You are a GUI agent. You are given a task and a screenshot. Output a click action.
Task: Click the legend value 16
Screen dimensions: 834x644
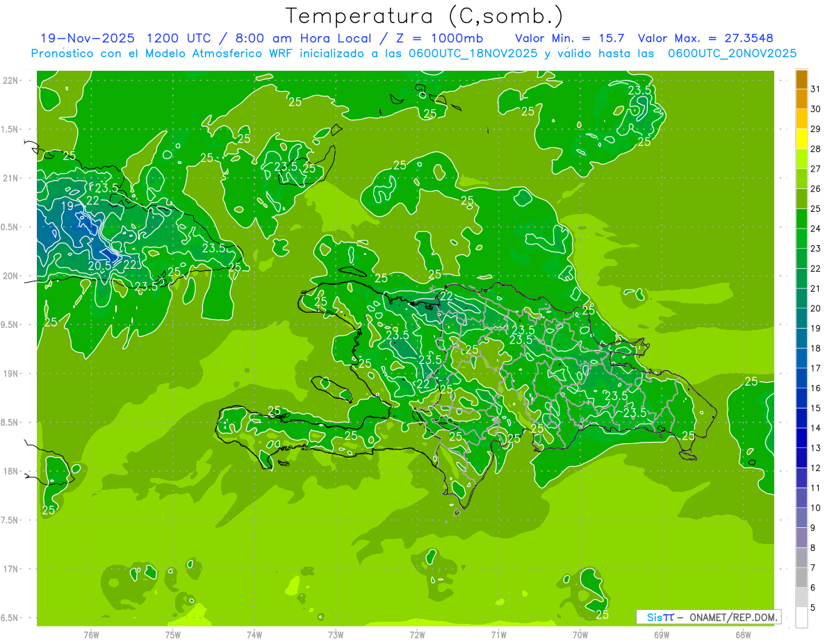[816, 388]
